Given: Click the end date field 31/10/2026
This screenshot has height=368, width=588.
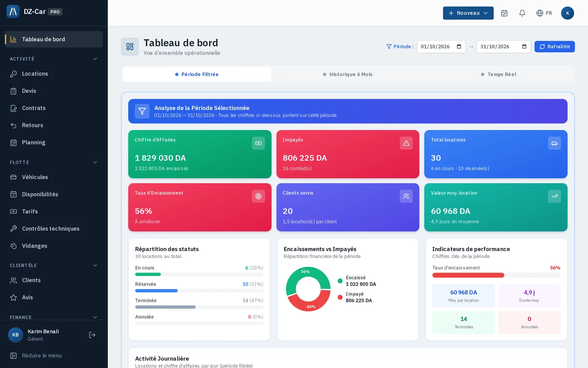Looking at the screenshot, I should tap(503, 47).
